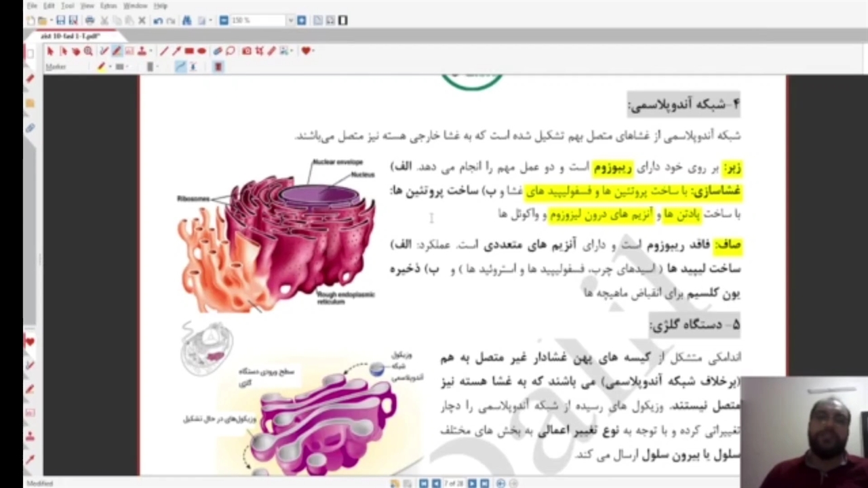Screen dimensions: 868x488
Task: Go to next page in bottom navigation
Action: coord(472,483)
